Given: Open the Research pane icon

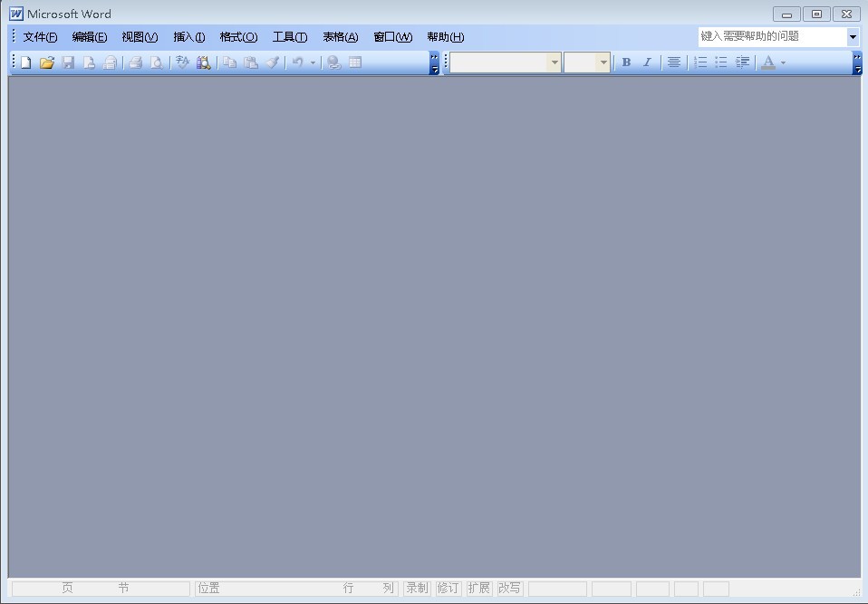Looking at the screenshot, I should 203,62.
